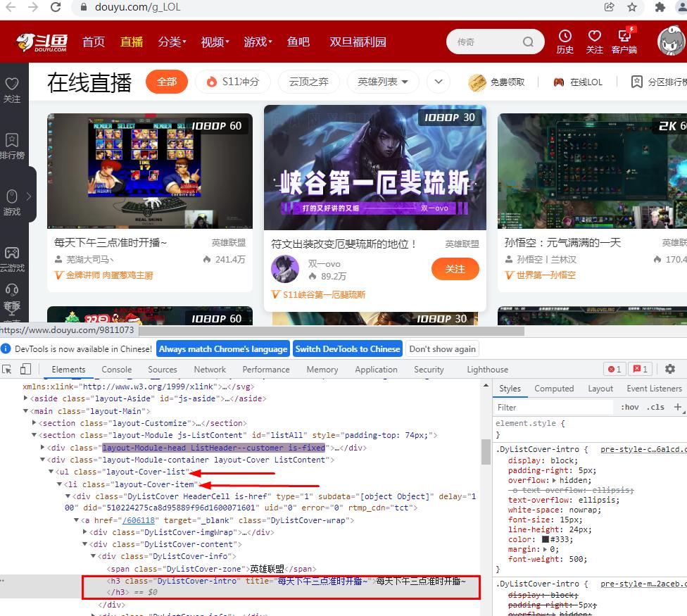This screenshot has height=616, width=687.
Task: Click the new style rule plus icon
Action: point(677,407)
